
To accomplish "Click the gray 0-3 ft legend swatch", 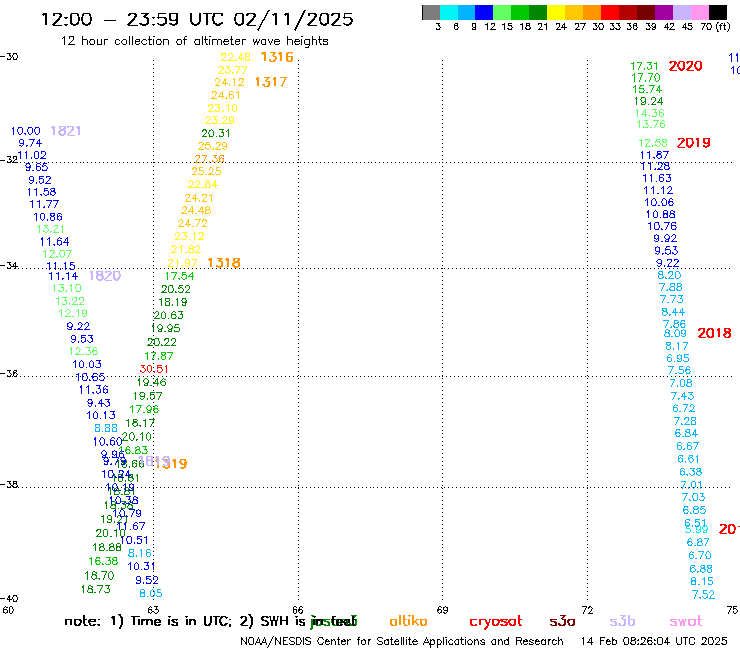I will coord(431,12).
